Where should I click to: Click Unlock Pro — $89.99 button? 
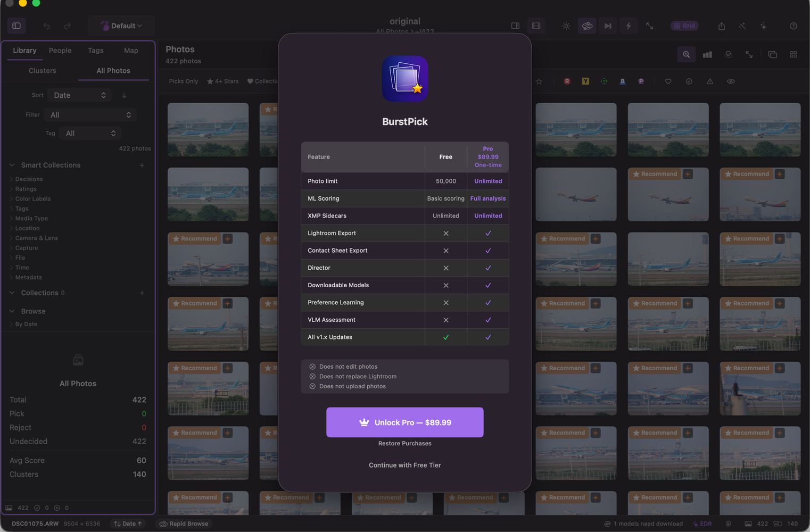pos(405,422)
